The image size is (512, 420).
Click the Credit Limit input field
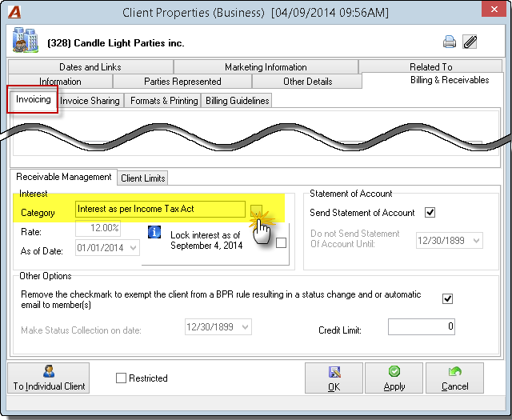click(422, 326)
